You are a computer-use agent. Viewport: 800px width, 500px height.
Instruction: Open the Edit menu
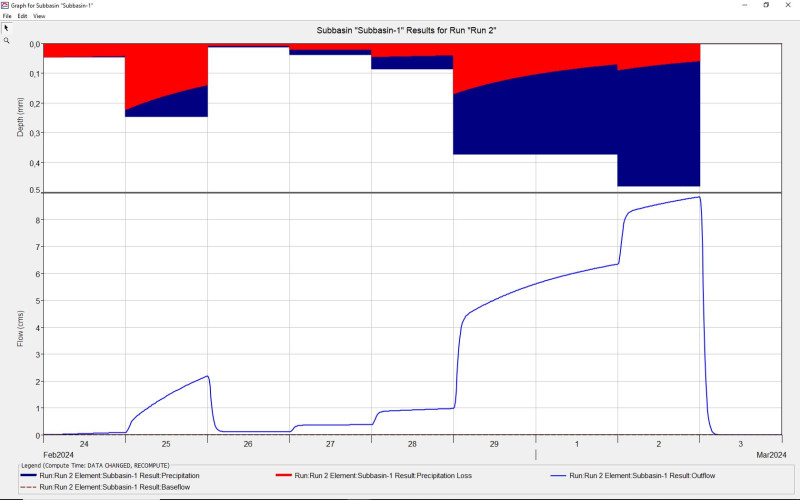(22, 16)
